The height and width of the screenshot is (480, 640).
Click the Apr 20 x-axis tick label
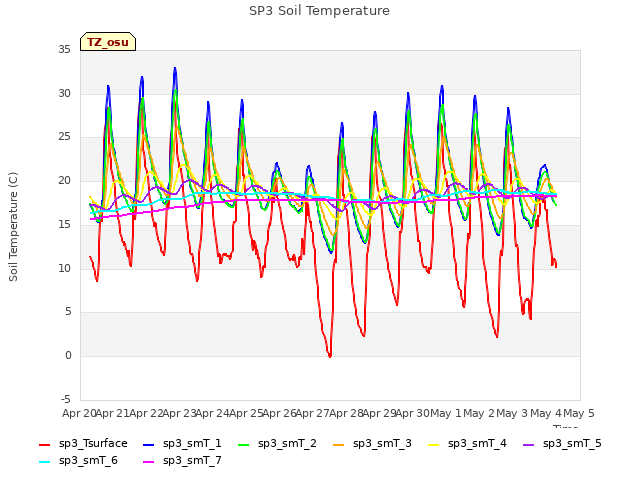click(80, 413)
